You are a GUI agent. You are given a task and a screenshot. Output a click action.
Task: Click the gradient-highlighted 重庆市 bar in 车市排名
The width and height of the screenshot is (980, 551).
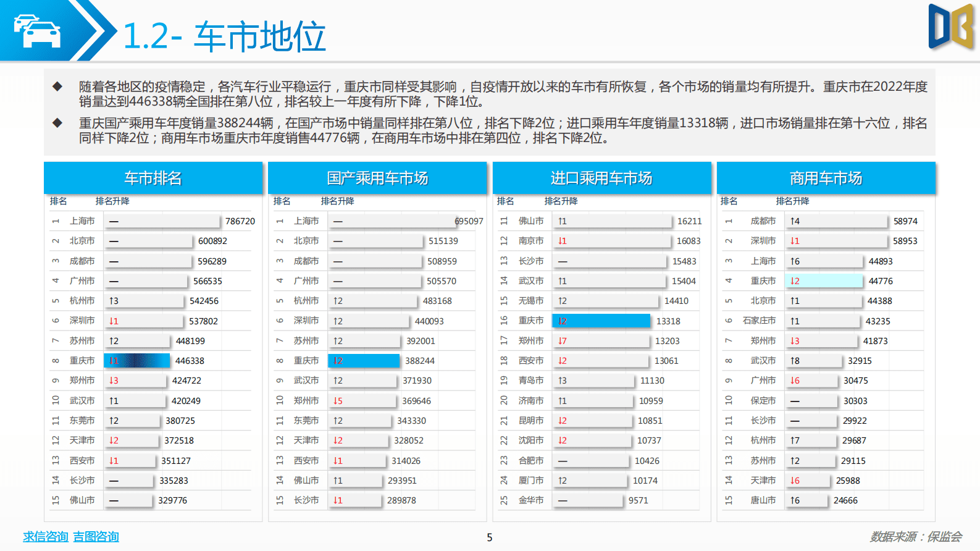click(137, 361)
